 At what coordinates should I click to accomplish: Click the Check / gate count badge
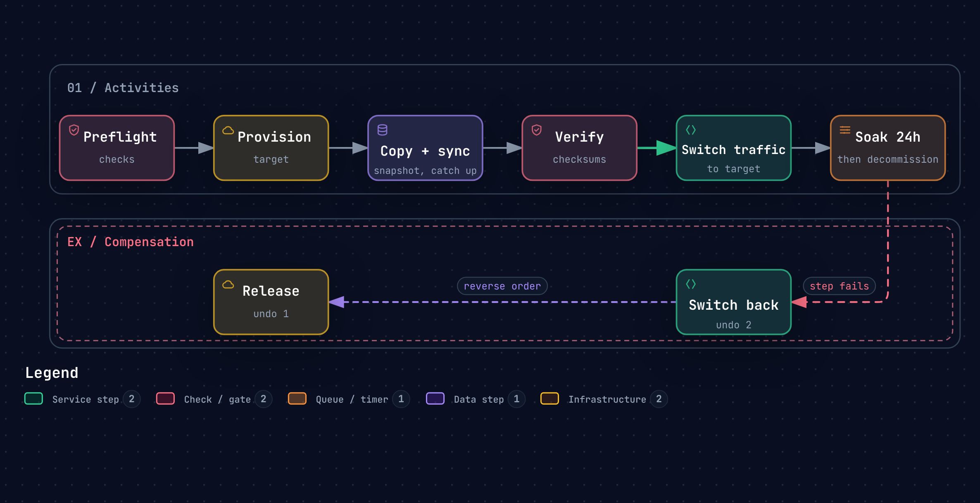click(264, 399)
